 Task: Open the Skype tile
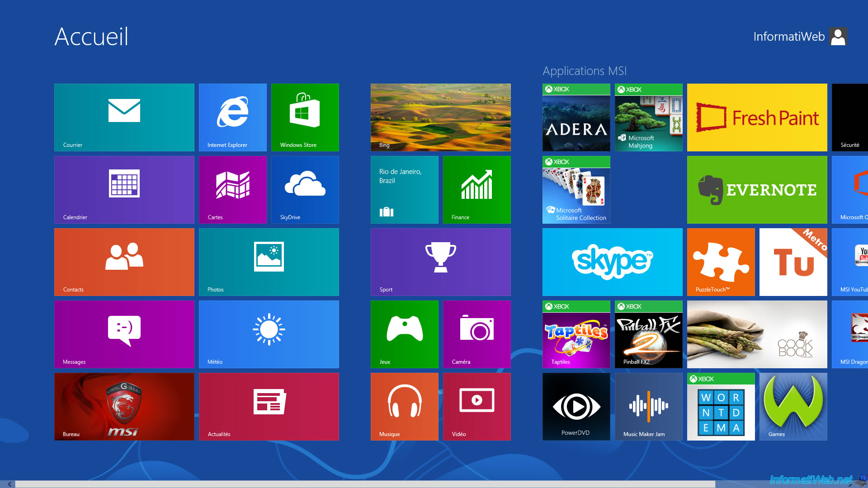point(613,262)
